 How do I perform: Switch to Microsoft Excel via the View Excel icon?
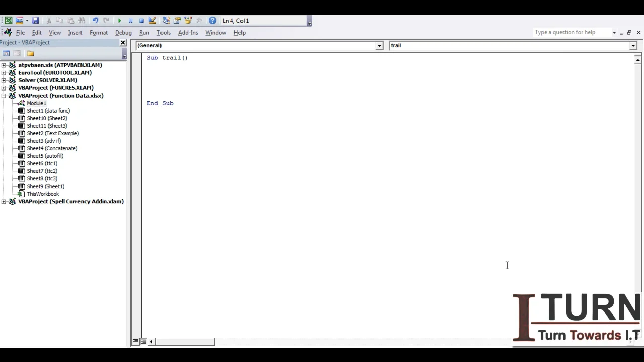click(9, 21)
